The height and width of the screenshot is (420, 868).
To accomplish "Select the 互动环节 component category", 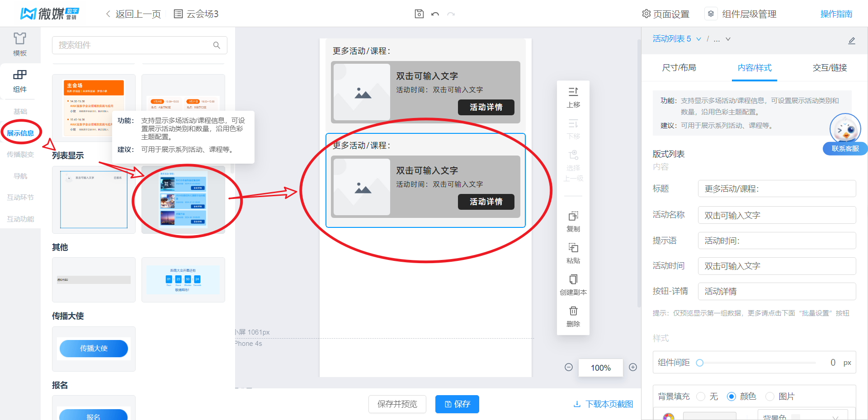I will coord(20,197).
